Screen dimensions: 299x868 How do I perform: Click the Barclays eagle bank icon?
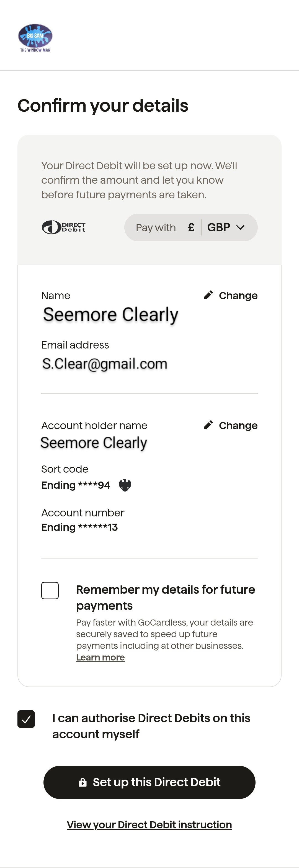click(125, 485)
